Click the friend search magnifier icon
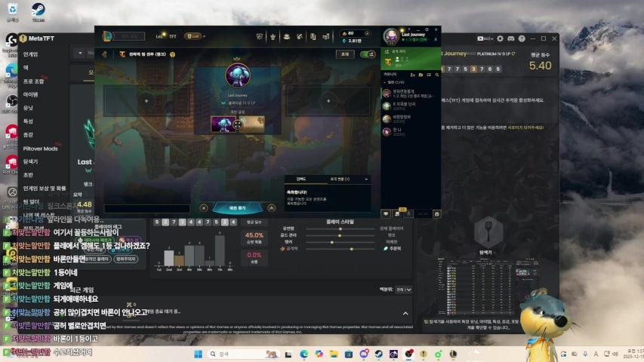 point(437,75)
